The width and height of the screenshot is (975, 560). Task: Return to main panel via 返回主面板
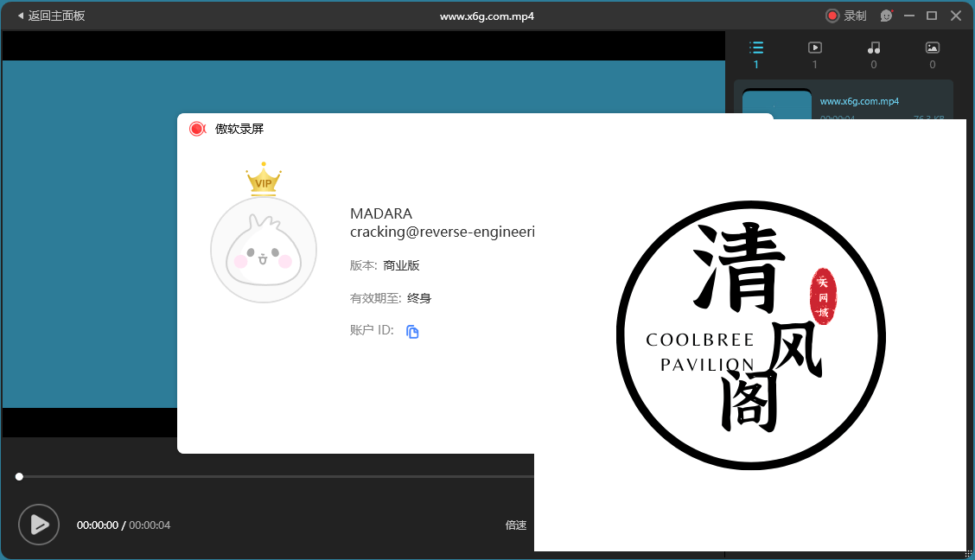pyautogui.click(x=51, y=16)
